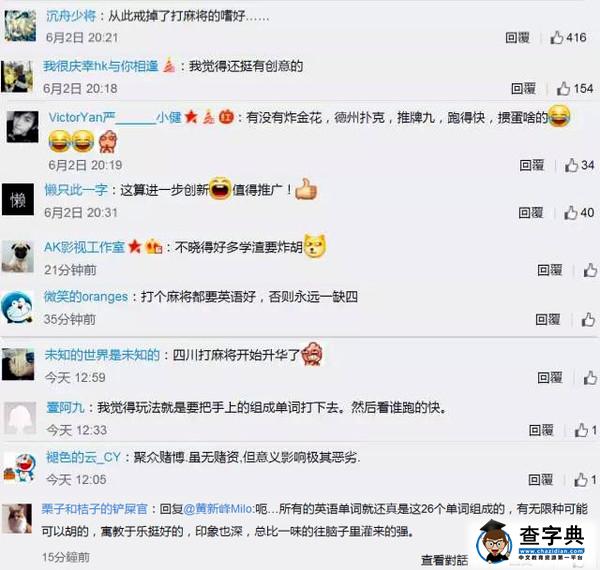The image size is (600, 570).
Task: Click thumbs-up icon beside 154 count
Action: click(563, 88)
